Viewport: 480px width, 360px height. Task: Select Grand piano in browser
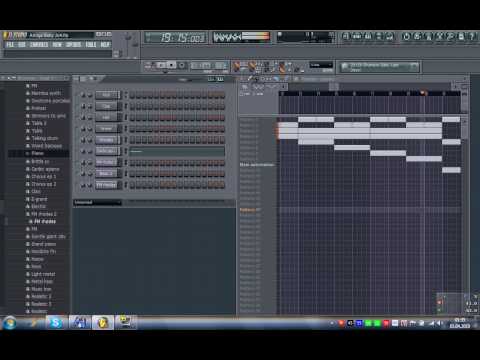click(44, 244)
